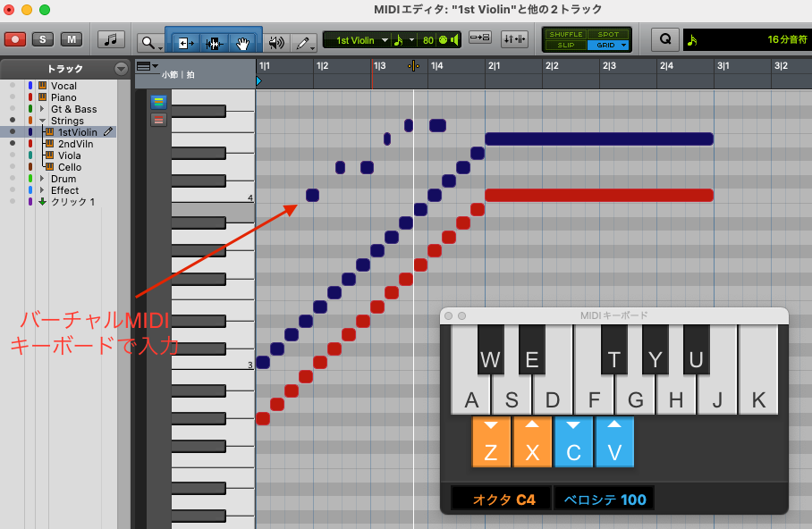Click the blue V velocity up key
This screenshot has width=812, height=529.
pos(614,442)
